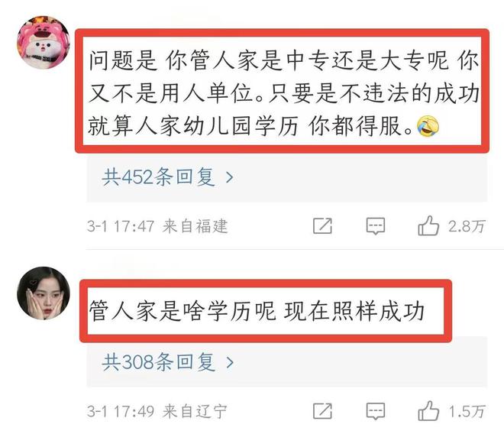Reply to the 17:47 comment
The height and width of the screenshot is (434, 504).
click(376, 226)
